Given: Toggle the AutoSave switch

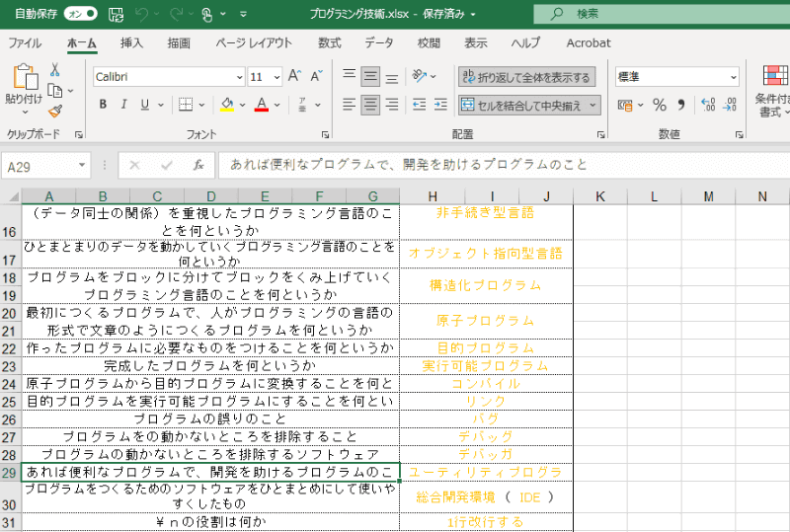Looking at the screenshot, I should [x=81, y=14].
